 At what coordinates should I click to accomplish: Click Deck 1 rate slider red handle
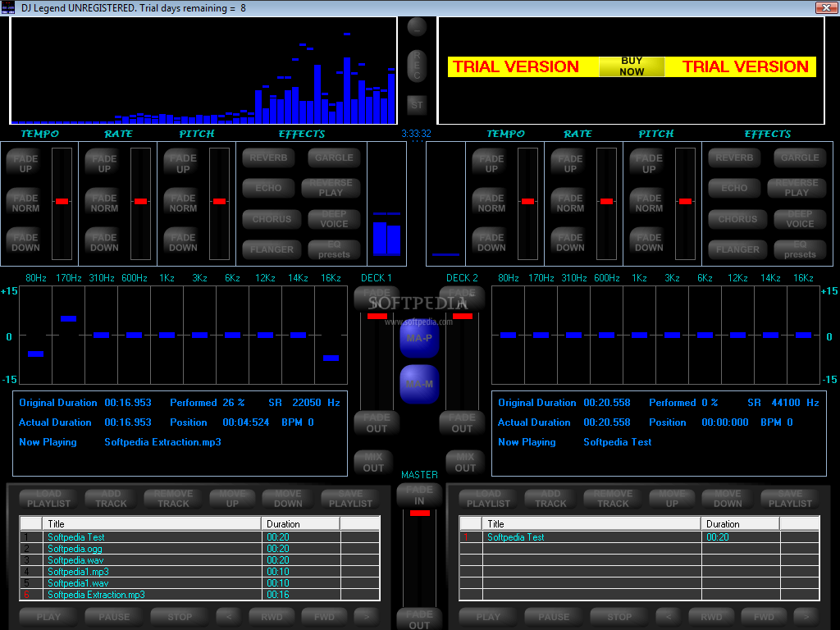[x=141, y=202]
